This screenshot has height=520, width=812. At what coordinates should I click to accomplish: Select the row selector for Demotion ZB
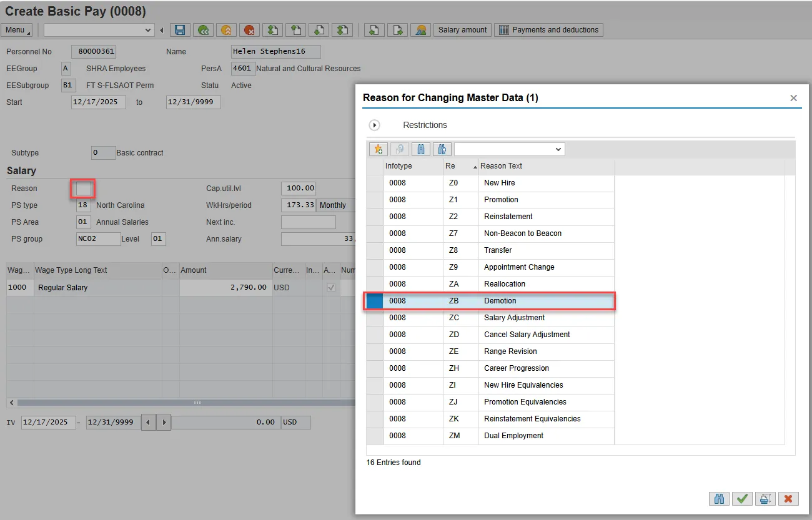point(375,301)
